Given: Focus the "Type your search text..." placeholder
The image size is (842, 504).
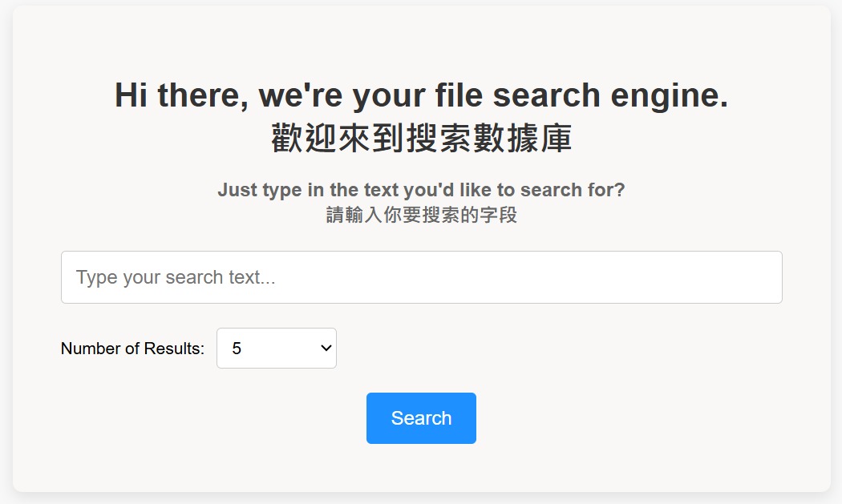Looking at the screenshot, I should pos(176,278).
